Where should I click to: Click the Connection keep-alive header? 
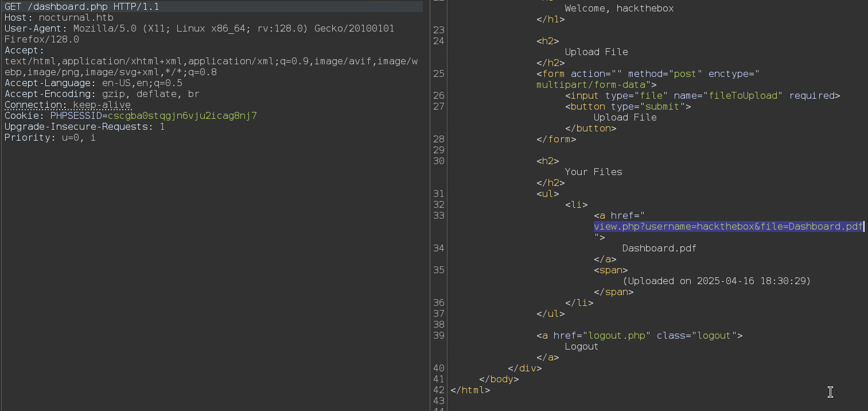pyautogui.click(x=68, y=105)
